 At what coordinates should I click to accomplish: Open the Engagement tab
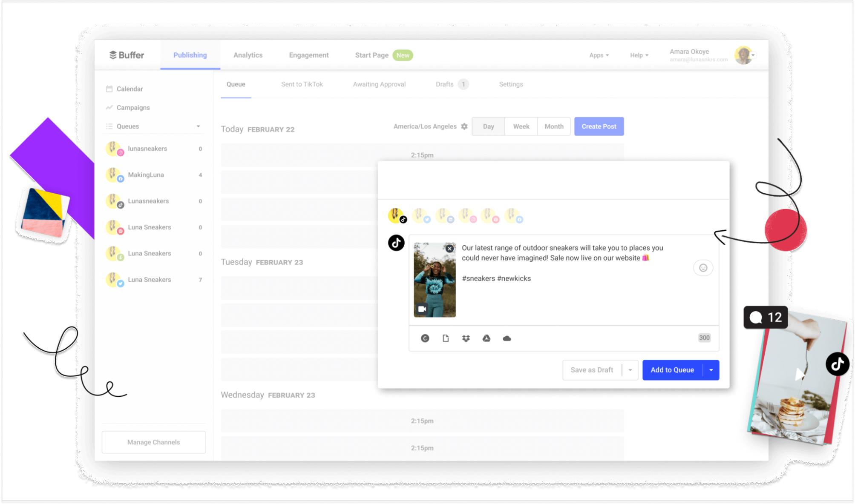(x=309, y=55)
